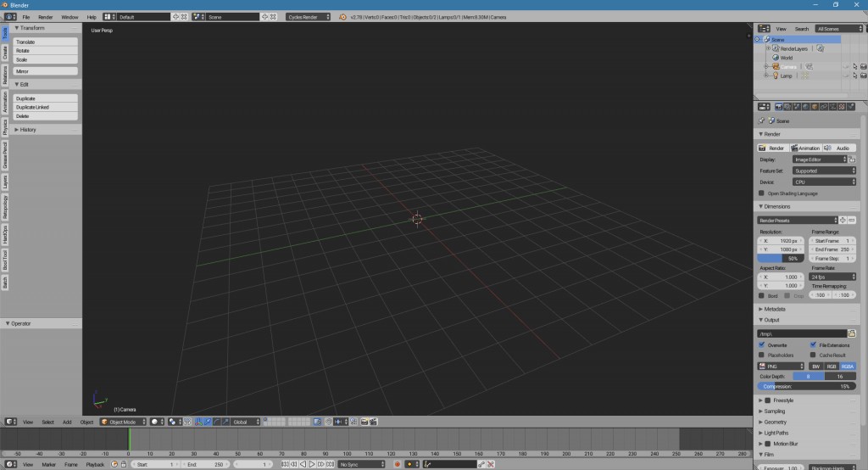The image size is (868, 470).
Task: Toggle the File Extensions checkbox
Action: (x=813, y=344)
